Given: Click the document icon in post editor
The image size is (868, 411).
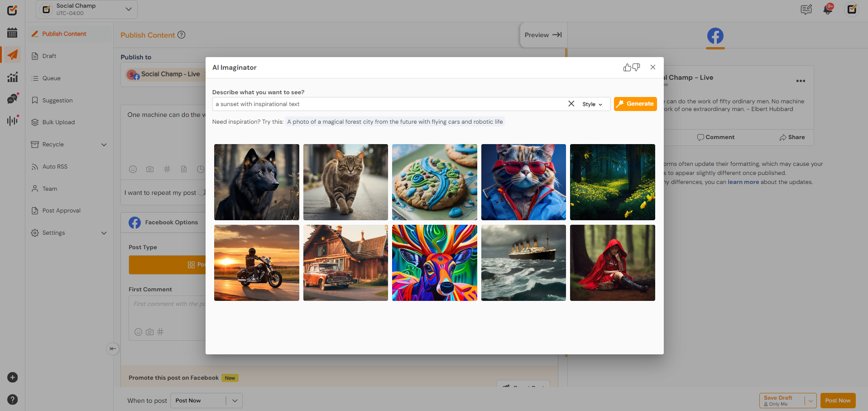Looking at the screenshot, I should click(x=184, y=169).
